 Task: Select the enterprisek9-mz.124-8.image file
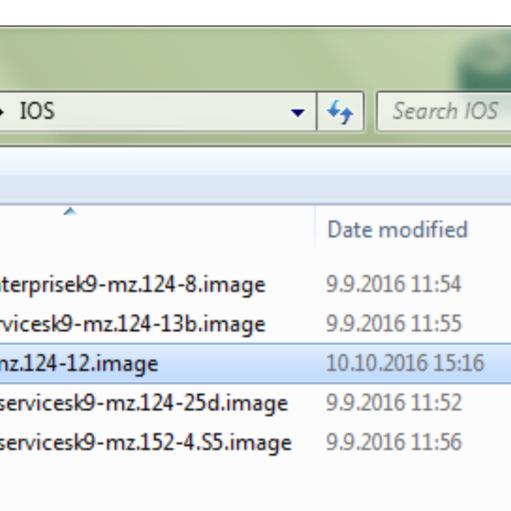click(132, 285)
